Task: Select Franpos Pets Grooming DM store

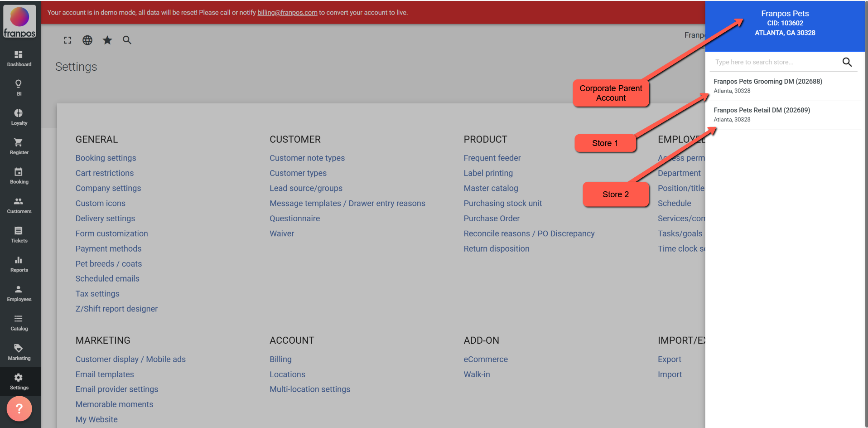Action: point(785,86)
